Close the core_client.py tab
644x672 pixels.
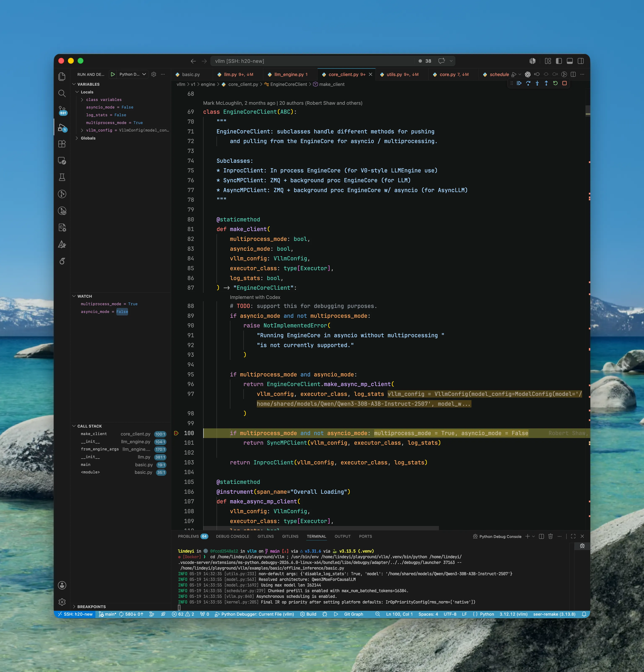tap(371, 74)
